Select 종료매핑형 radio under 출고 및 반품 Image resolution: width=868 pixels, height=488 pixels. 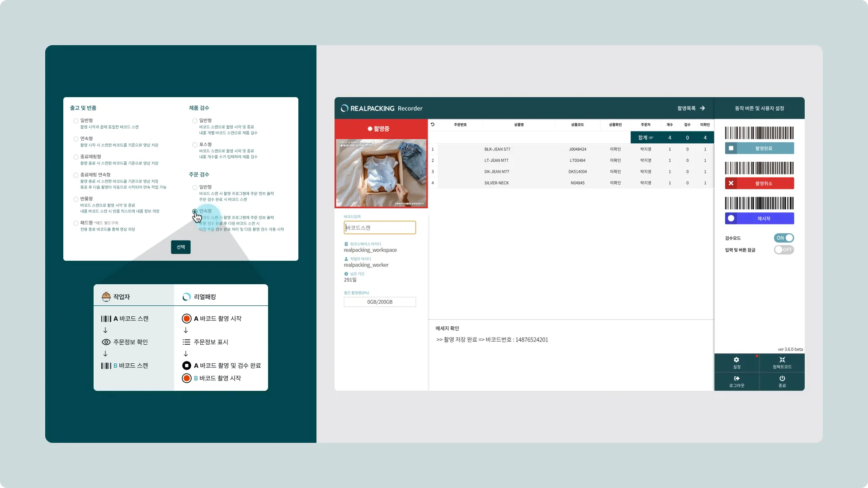click(76, 157)
